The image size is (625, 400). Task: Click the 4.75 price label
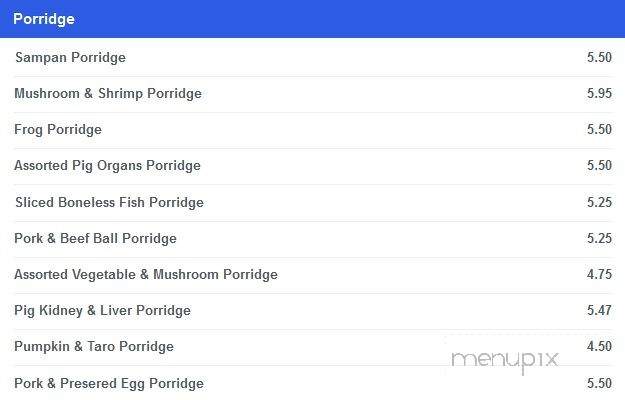(x=599, y=274)
